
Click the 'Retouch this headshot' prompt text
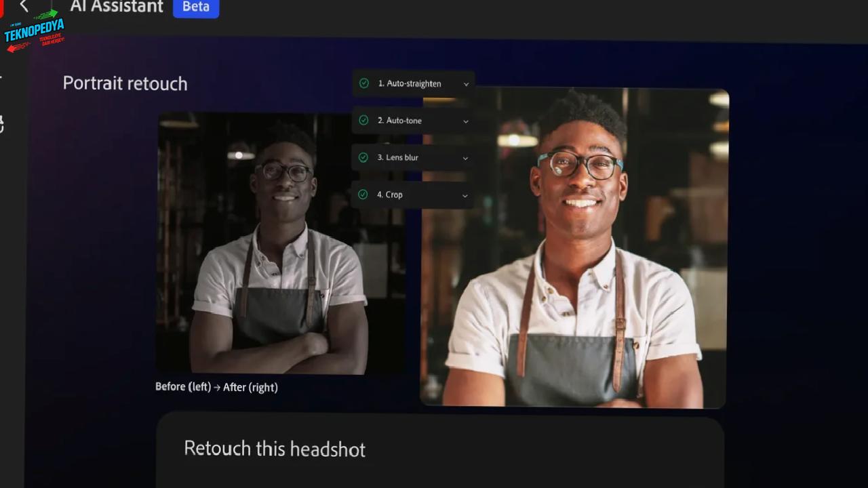275,449
